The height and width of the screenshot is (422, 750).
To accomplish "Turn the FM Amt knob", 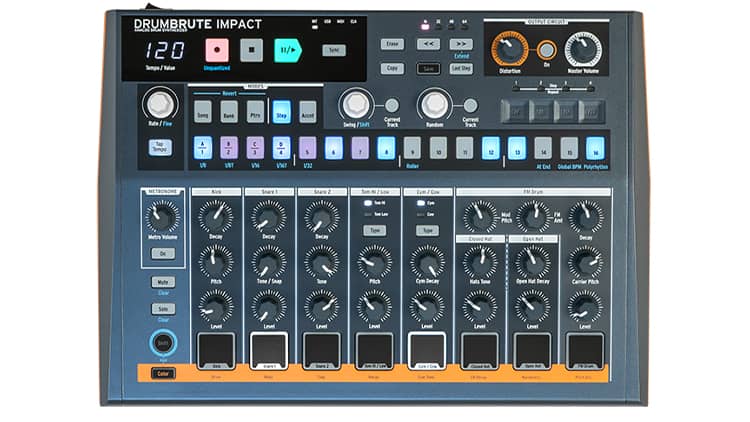I will (533, 216).
